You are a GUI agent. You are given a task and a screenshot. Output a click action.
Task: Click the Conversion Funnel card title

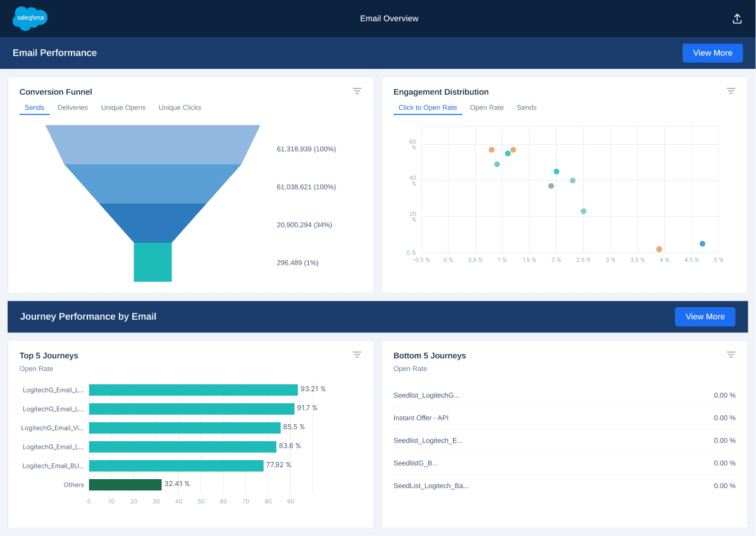56,92
